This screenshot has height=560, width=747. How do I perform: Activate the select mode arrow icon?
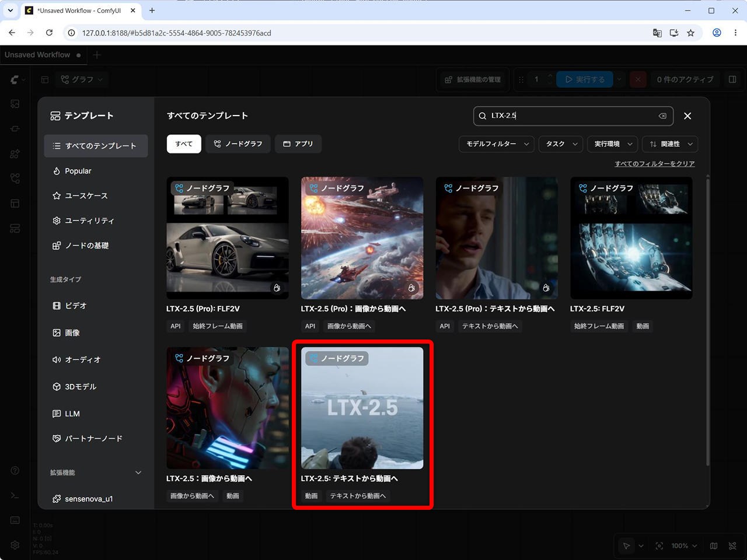tap(626, 546)
